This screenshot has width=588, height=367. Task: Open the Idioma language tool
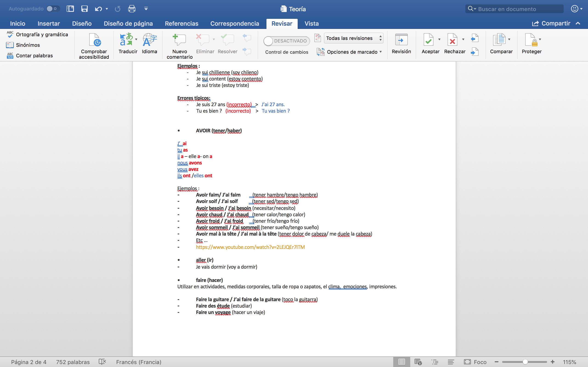[x=149, y=39]
